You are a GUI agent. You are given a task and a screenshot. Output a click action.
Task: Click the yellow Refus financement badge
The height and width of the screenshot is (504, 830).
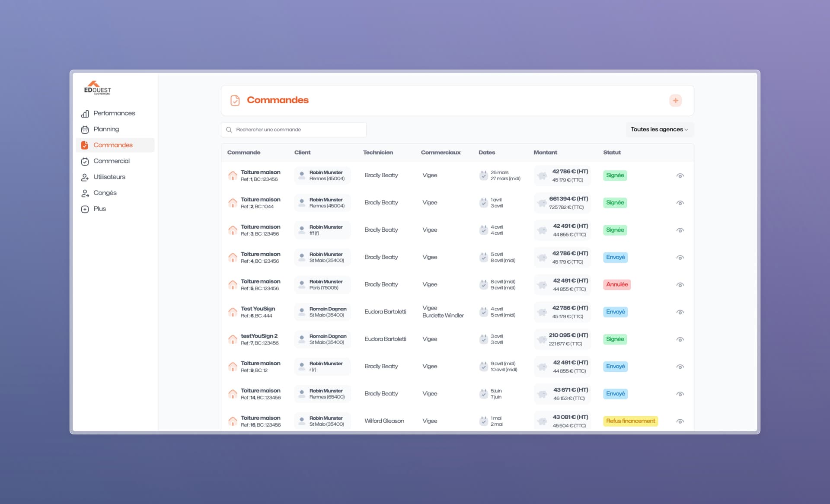pyautogui.click(x=630, y=421)
